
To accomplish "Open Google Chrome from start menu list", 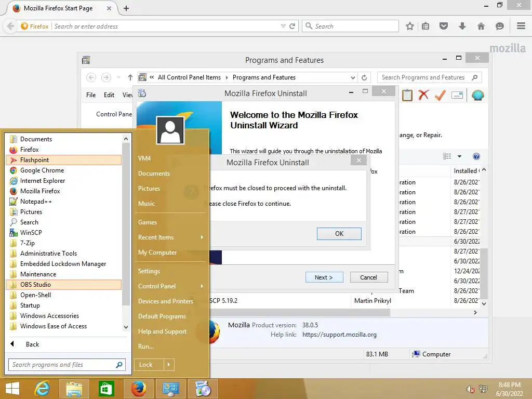I will pos(64,170).
